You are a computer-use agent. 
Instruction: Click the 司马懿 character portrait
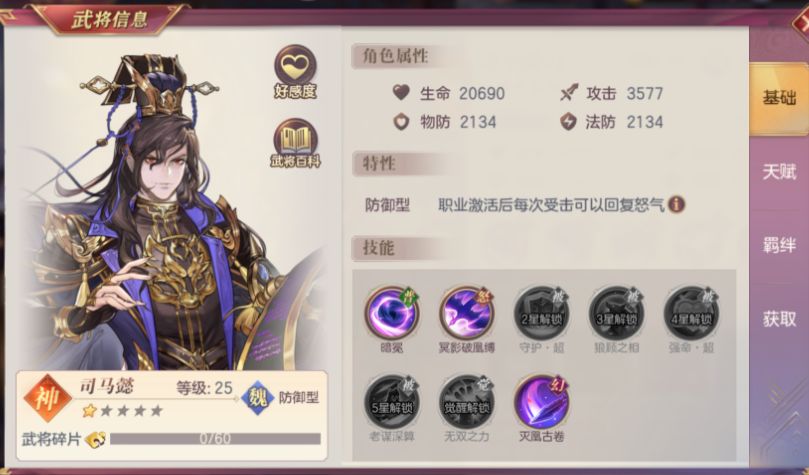point(165,211)
